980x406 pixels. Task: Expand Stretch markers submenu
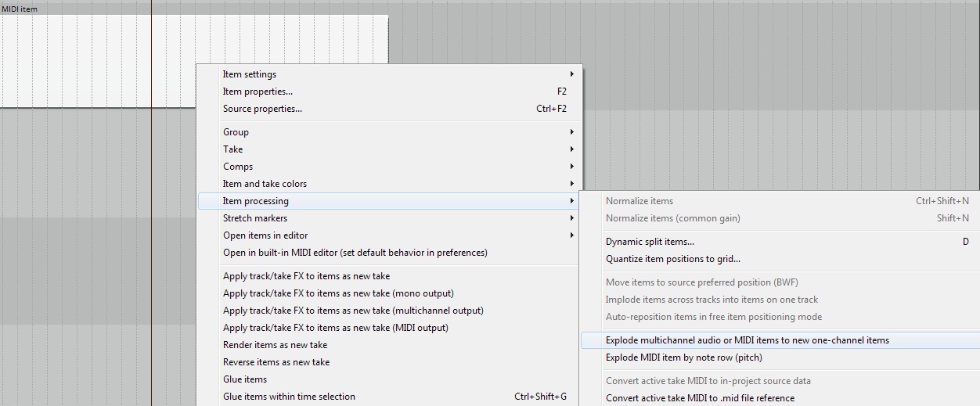(389, 218)
